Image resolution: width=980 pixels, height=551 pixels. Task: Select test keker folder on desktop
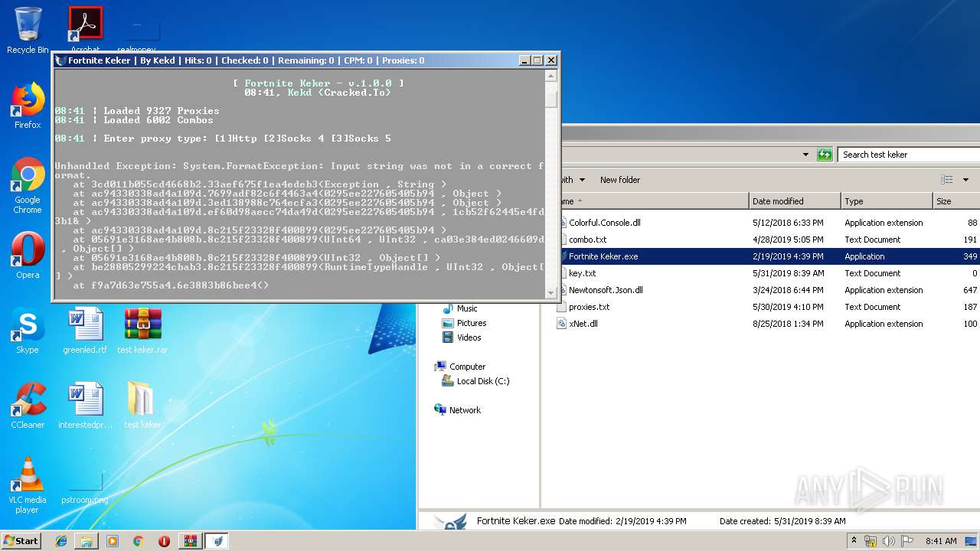142,406
